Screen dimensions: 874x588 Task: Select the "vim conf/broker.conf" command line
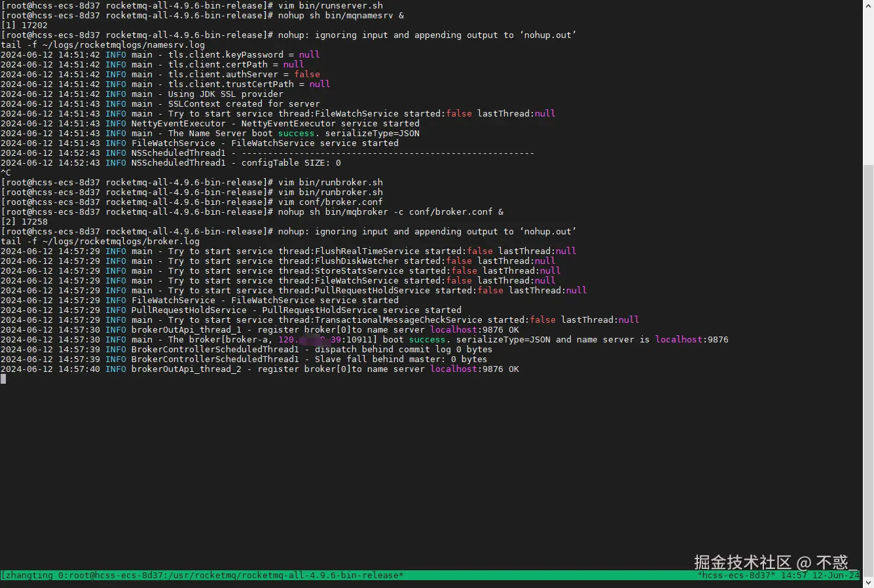pos(192,202)
